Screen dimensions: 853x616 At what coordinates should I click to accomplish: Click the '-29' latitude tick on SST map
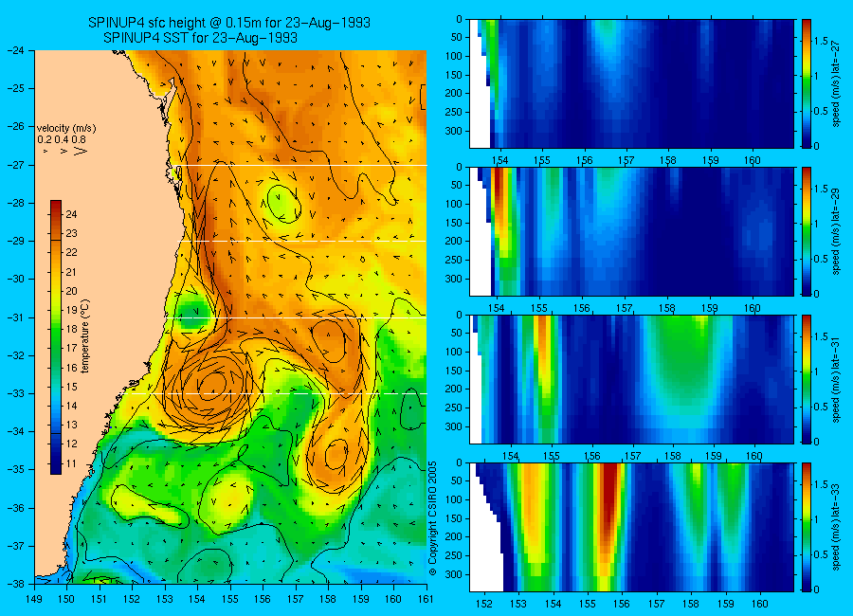point(15,241)
